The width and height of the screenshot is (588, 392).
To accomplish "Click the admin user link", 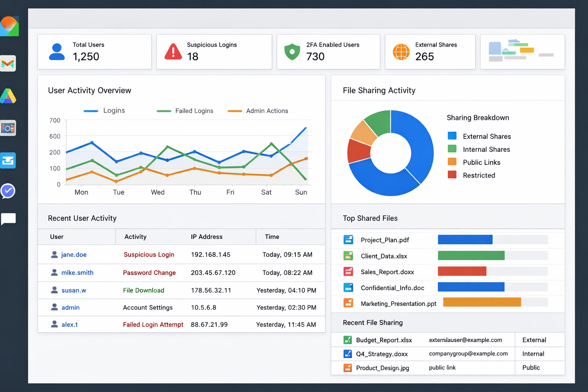I will click(70, 307).
